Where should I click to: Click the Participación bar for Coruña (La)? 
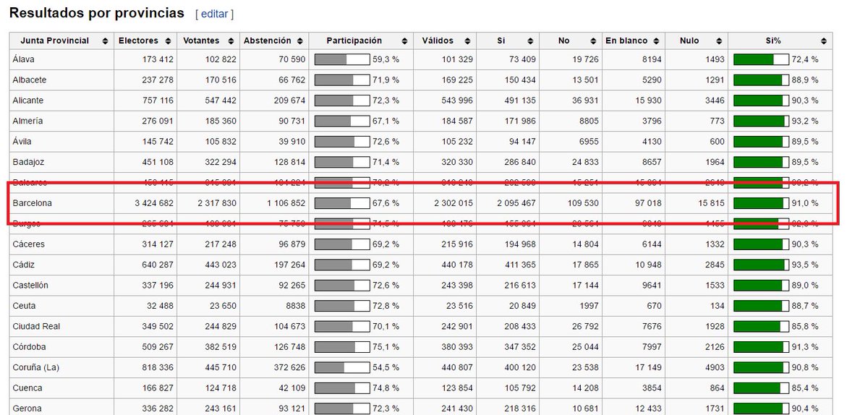pyautogui.click(x=342, y=367)
